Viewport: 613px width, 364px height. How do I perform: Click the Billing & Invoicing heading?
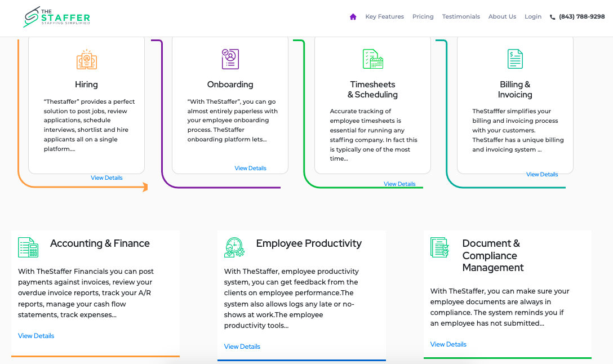pos(515,90)
